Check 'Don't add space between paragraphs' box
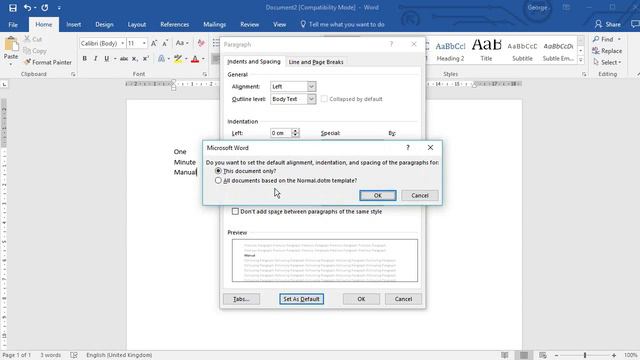The width and height of the screenshot is (640, 360). point(235,211)
